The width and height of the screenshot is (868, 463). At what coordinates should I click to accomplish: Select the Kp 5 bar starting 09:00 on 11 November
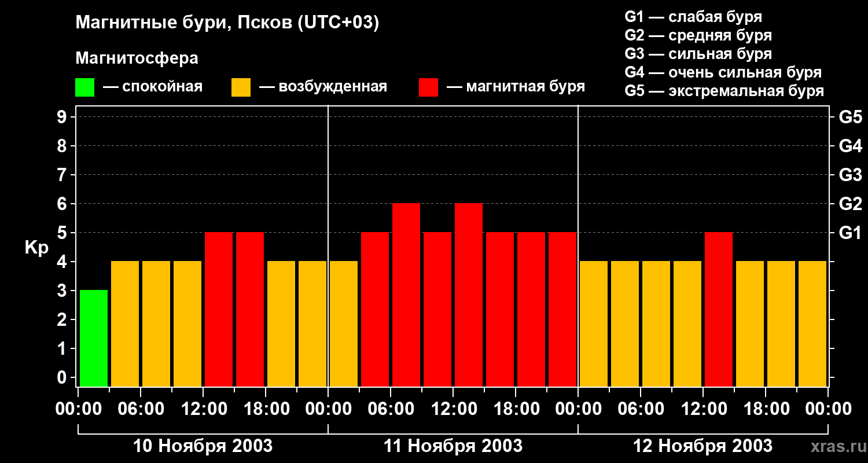point(437,309)
